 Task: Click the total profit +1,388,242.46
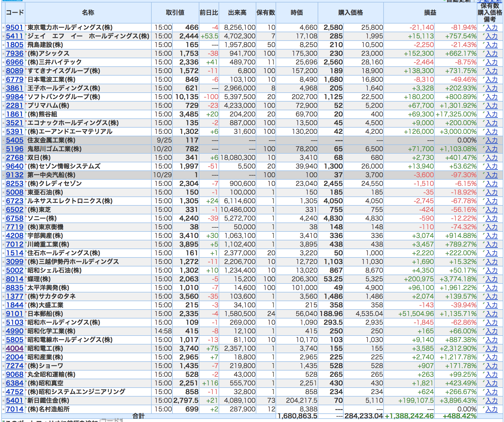coord(409,416)
